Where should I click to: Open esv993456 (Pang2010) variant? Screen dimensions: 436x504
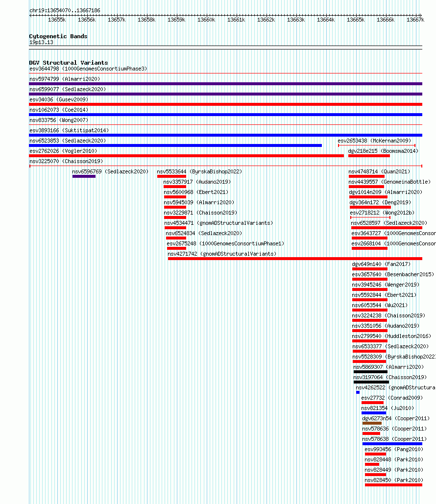point(394,449)
